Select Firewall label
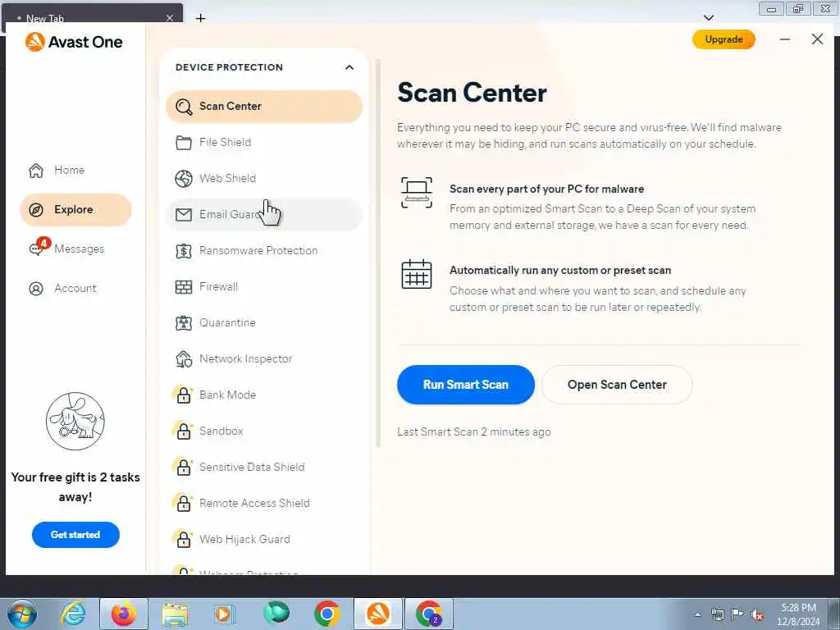The height and width of the screenshot is (630, 840). [x=218, y=286]
